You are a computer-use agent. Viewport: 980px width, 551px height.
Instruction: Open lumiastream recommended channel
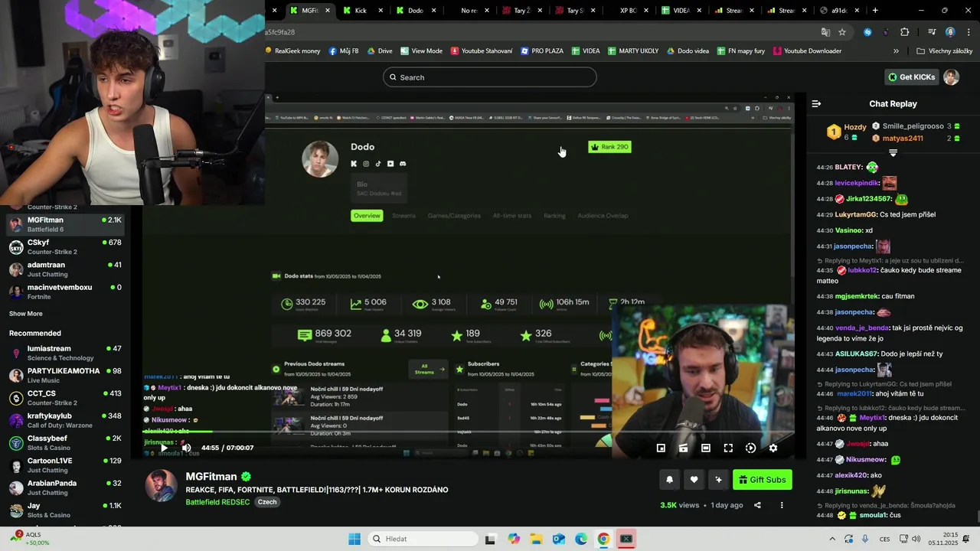pyautogui.click(x=66, y=353)
